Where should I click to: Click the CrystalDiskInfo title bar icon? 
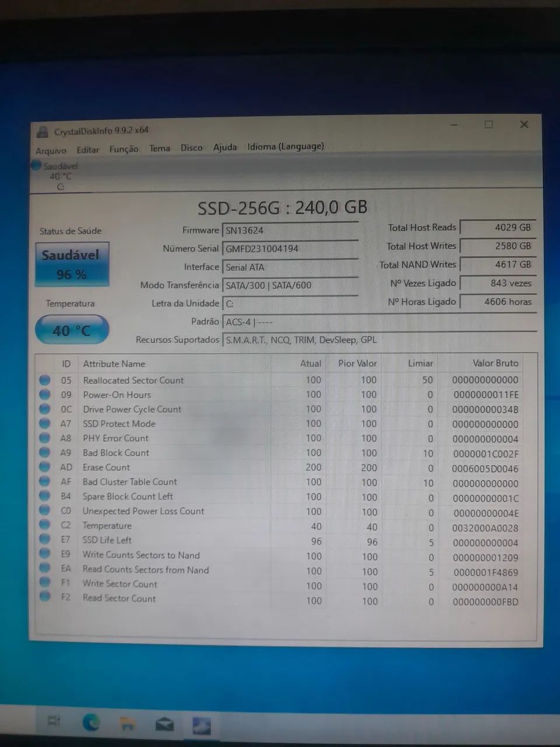[x=42, y=131]
